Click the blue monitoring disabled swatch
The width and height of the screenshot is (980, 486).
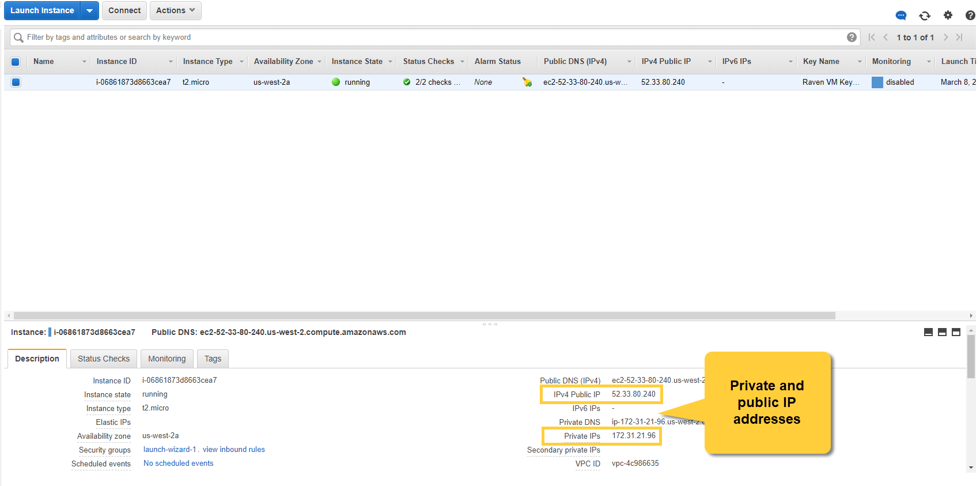pyautogui.click(x=877, y=82)
